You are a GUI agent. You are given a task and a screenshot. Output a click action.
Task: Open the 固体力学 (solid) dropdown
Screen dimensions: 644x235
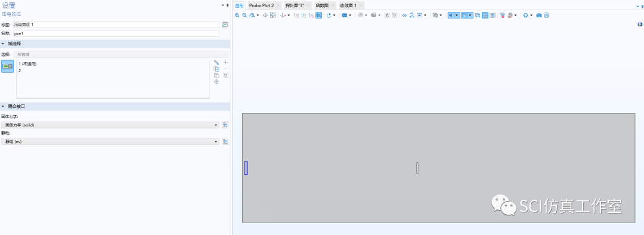(110, 125)
